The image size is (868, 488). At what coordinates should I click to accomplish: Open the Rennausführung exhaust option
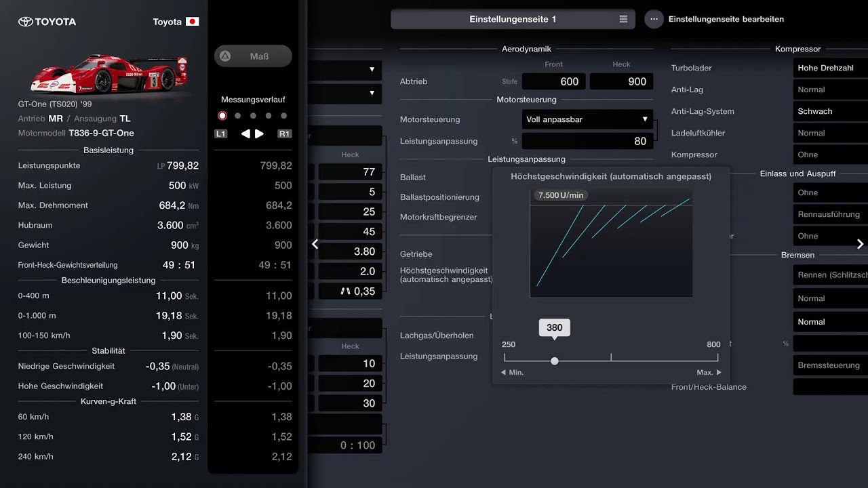(830, 214)
